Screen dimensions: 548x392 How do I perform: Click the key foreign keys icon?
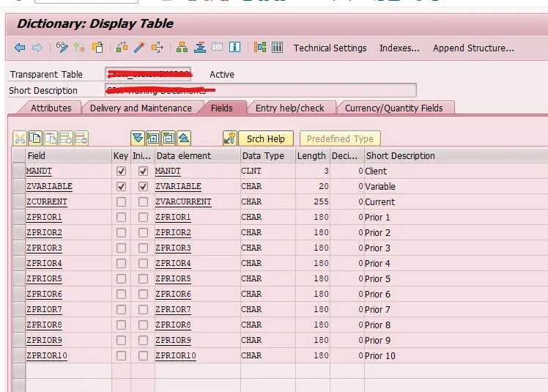pyautogui.click(x=230, y=138)
